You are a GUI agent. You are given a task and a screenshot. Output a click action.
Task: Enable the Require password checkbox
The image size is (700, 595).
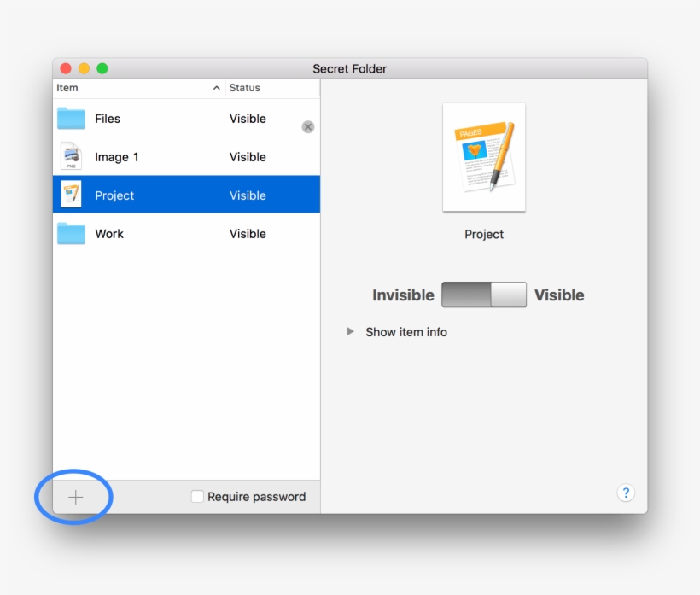click(196, 496)
